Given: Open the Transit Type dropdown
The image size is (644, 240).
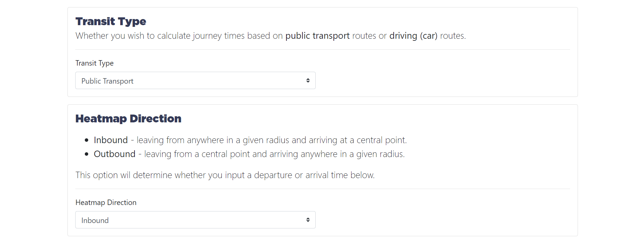Looking at the screenshot, I should click(195, 81).
